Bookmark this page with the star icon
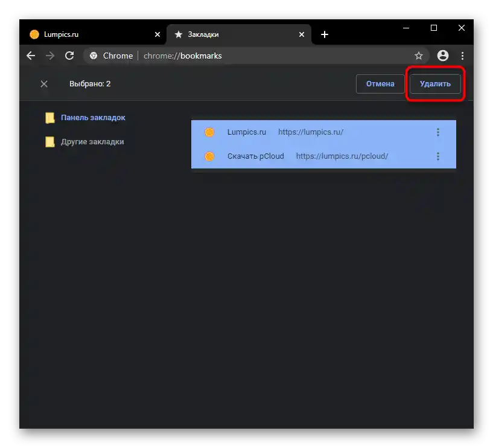Screen dimensions: 493x448 (419, 56)
